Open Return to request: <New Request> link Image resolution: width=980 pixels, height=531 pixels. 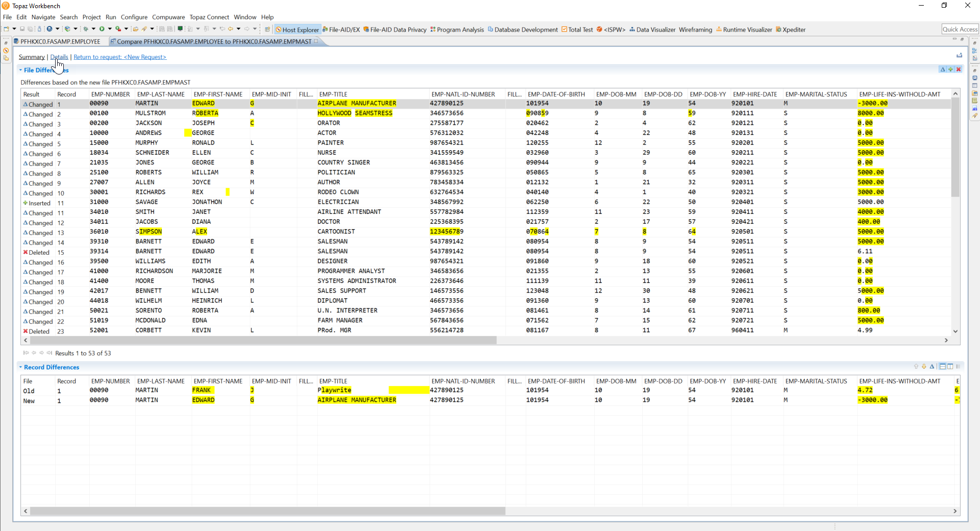tap(120, 57)
